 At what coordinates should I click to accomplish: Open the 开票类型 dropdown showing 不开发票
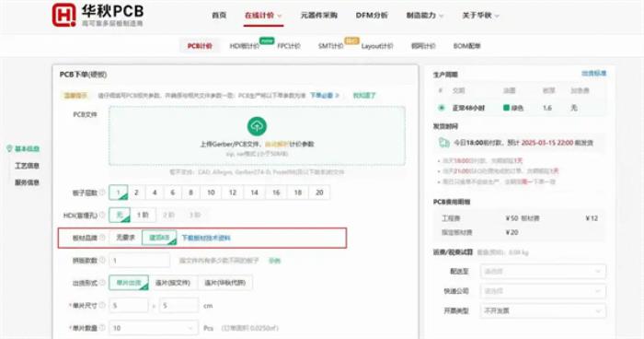pyautogui.click(x=543, y=310)
